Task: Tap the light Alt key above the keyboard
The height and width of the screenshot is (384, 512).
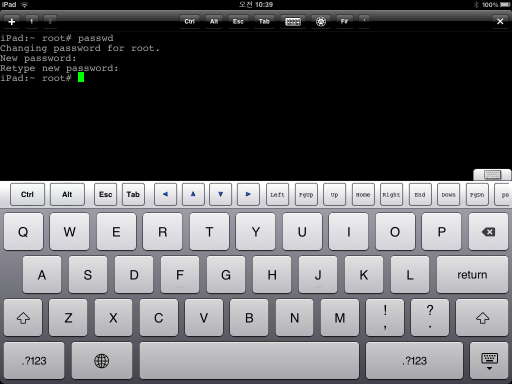Action: 67,194
